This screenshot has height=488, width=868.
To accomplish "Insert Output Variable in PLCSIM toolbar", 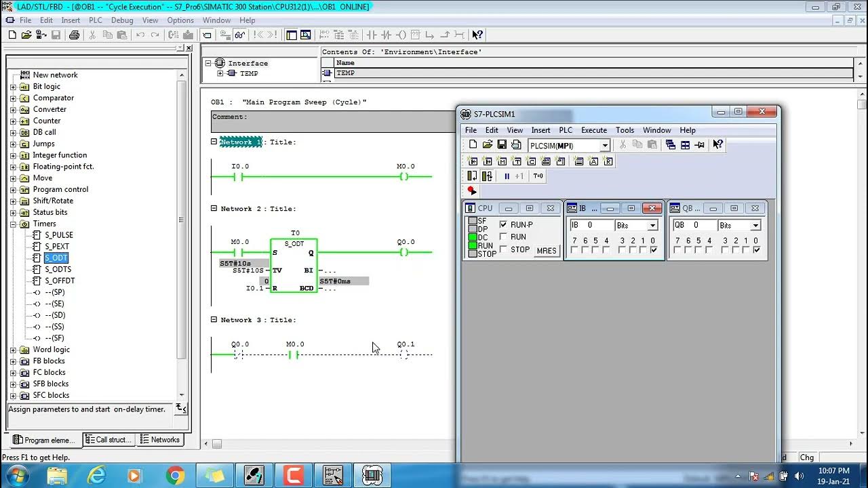I will 487,161.
